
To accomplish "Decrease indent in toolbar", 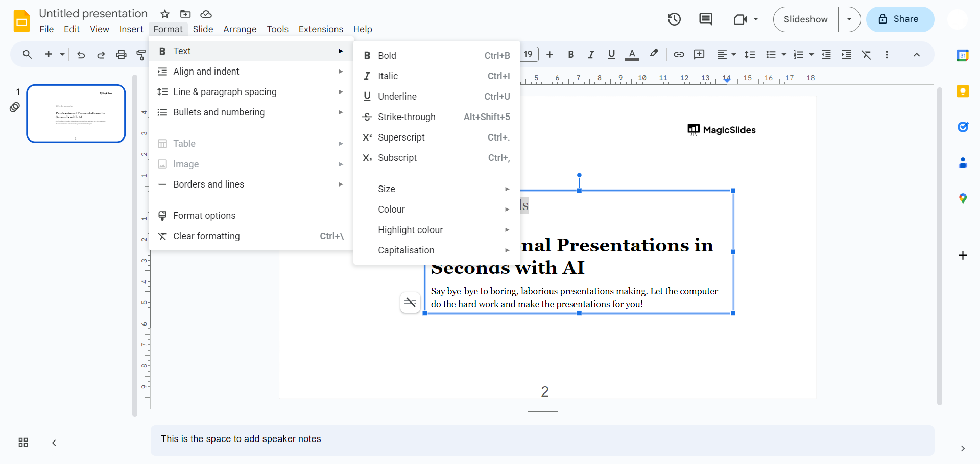I will pyautogui.click(x=826, y=54).
